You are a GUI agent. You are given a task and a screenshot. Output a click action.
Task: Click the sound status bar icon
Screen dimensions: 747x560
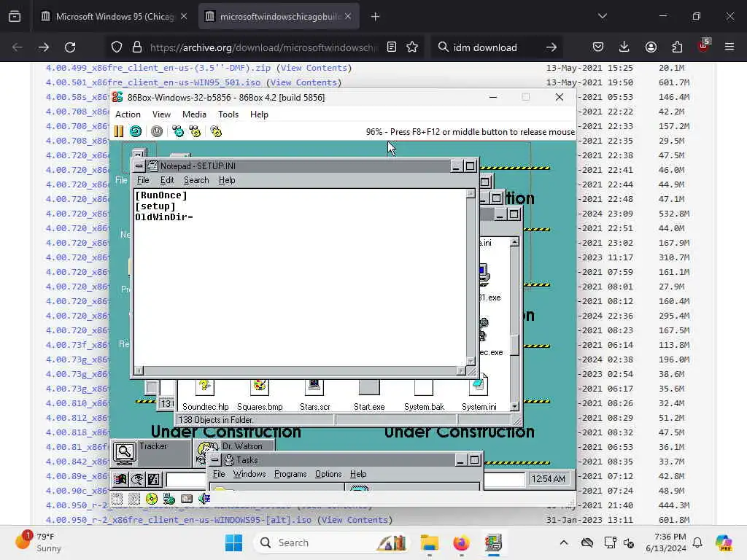[204, 499]
